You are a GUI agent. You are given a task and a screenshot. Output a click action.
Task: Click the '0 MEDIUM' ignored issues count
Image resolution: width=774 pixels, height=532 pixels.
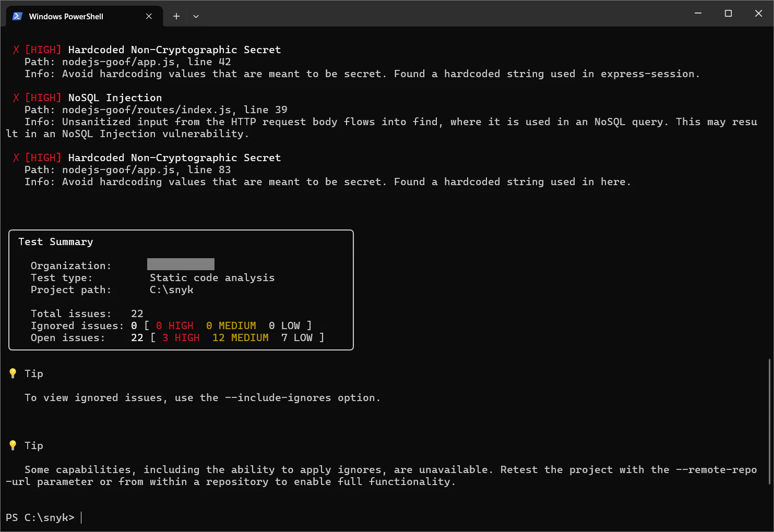231,325
